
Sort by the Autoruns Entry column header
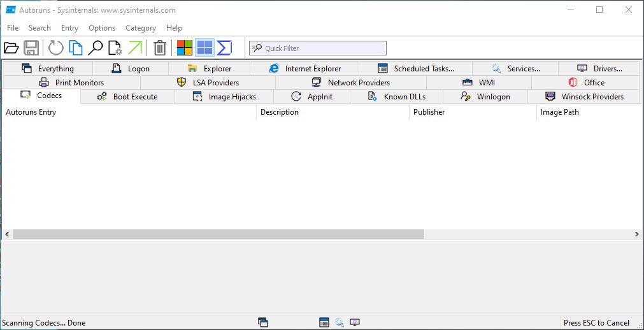point(129,112)
